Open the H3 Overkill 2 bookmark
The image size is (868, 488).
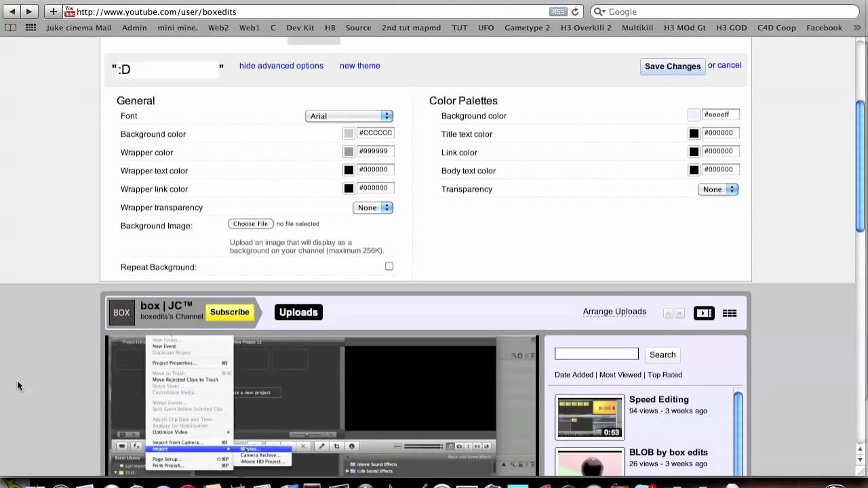(586, 28)
